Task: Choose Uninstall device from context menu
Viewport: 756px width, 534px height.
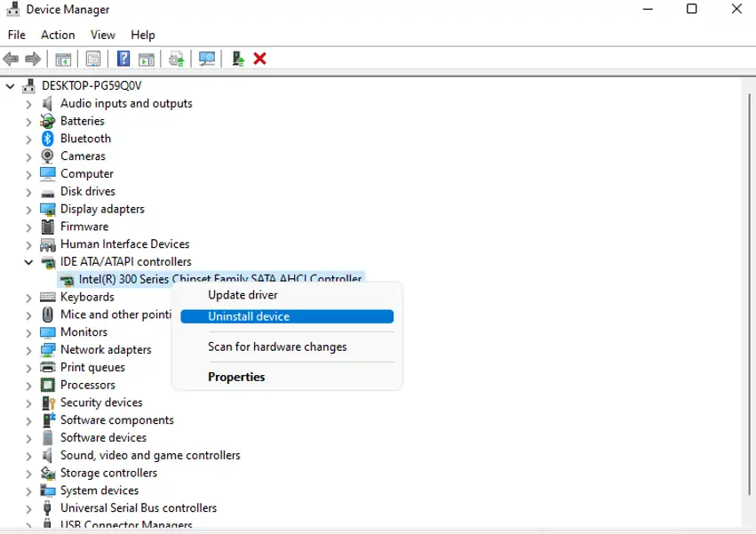Action: [287, 316]
